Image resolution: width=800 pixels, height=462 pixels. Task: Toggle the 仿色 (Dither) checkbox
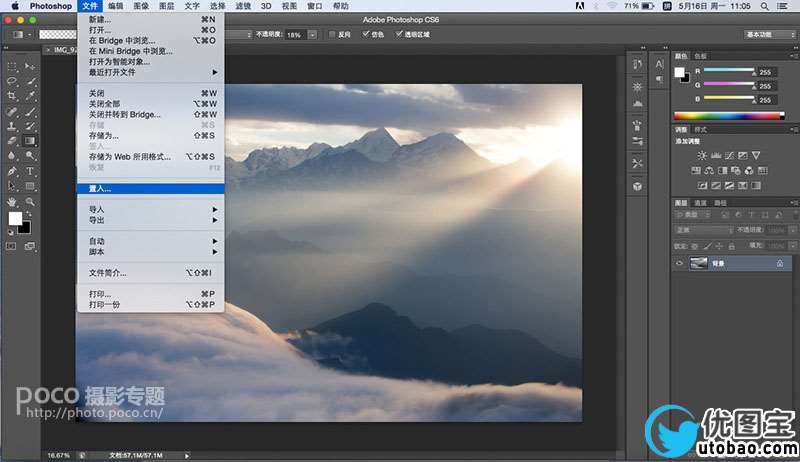pyautogui.click(x=365, y=34)
